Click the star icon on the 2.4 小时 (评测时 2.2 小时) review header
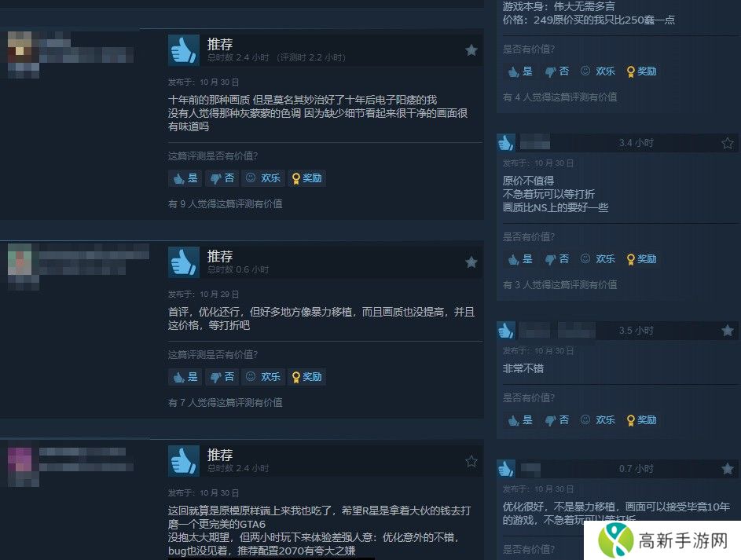This screenshot has width=741, height=560. pyautogui.click(x=471, y=50)
